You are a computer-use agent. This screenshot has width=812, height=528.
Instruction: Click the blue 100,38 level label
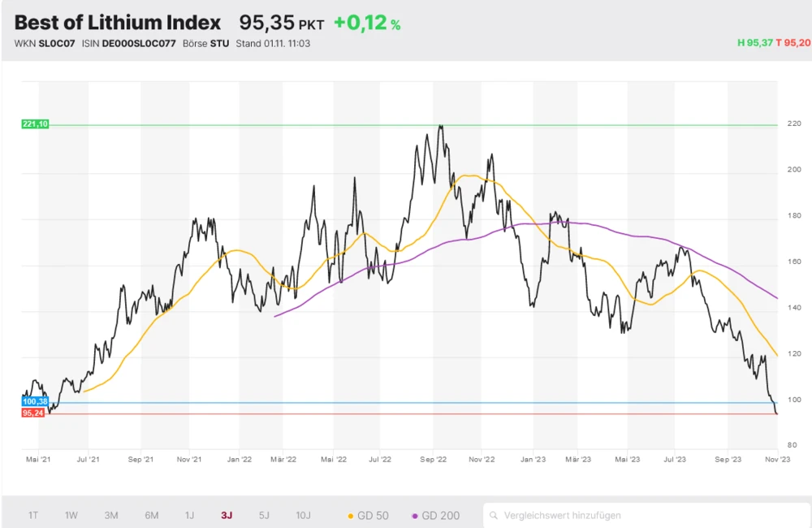pyautogui.click(x=36, y=402)
